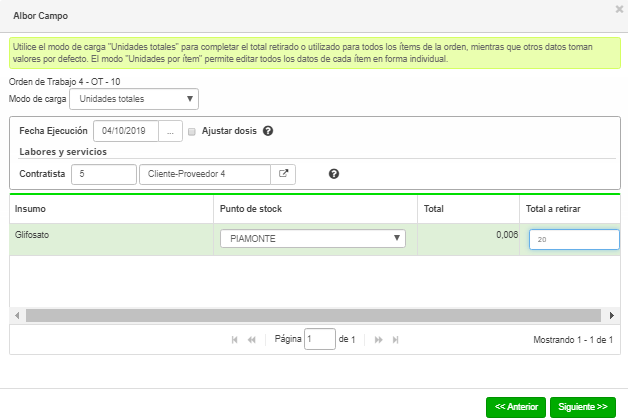
Task: Click the Insumo column header
Action: (111, 209)
